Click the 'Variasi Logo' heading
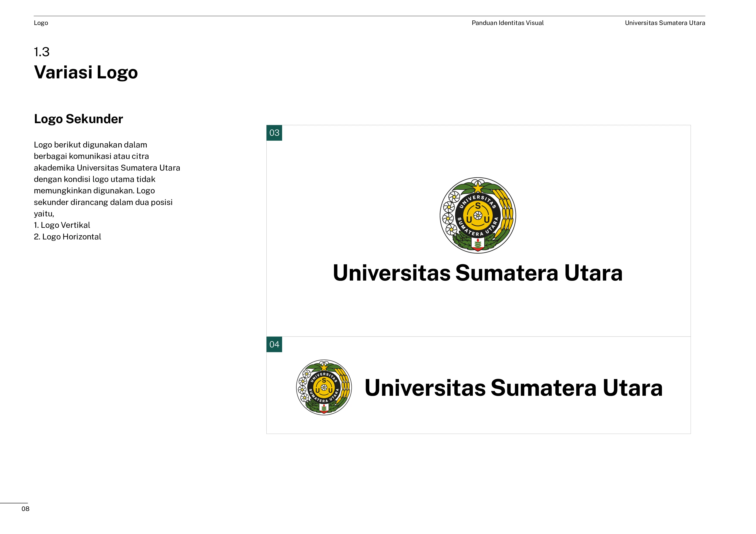The image size is (756, 534). 86,72
